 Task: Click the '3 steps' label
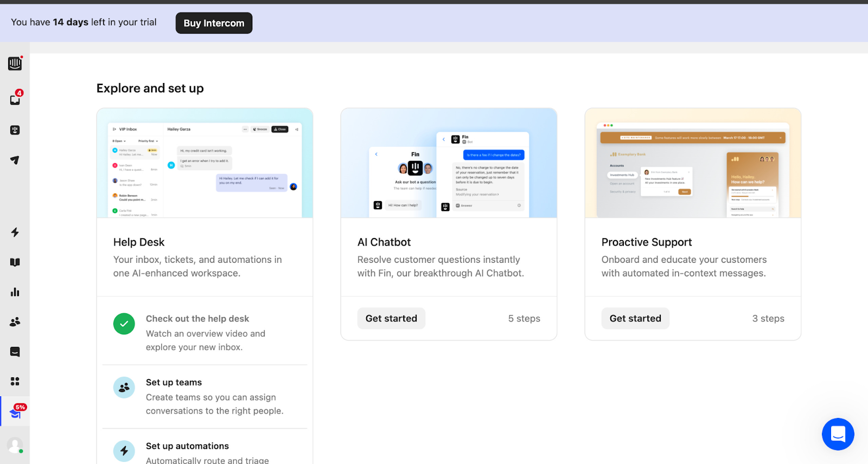tap(768, 319)
